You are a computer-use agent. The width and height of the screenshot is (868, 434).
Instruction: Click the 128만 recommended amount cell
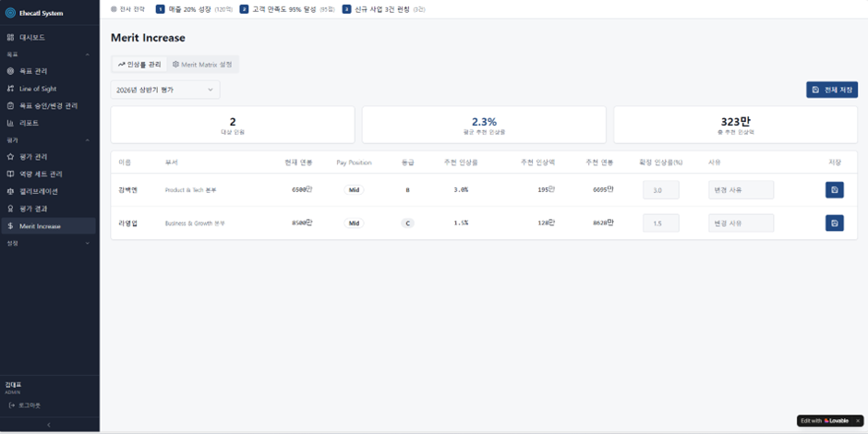[x=546, y=223]
